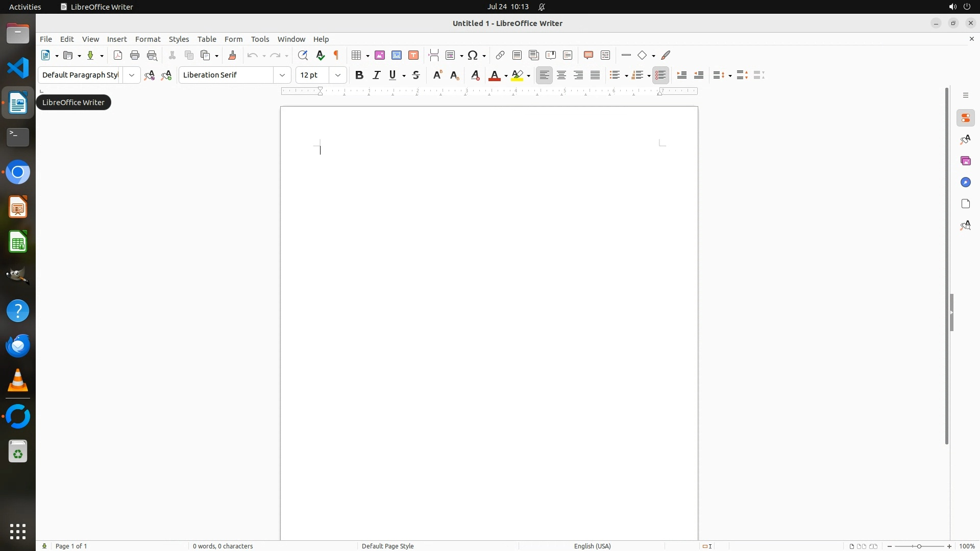The height and width of the screenshot is (551, 980).
Task: Click the Insert Hyperlink icon
Action: click(500, 56)
